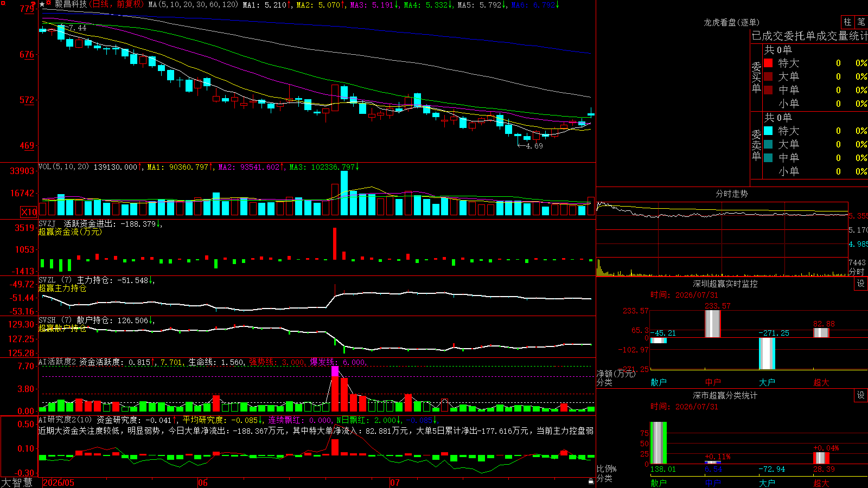Click the 4.69 low price annotation
This screenshot has width=868, height=488.
coord(534,146)
